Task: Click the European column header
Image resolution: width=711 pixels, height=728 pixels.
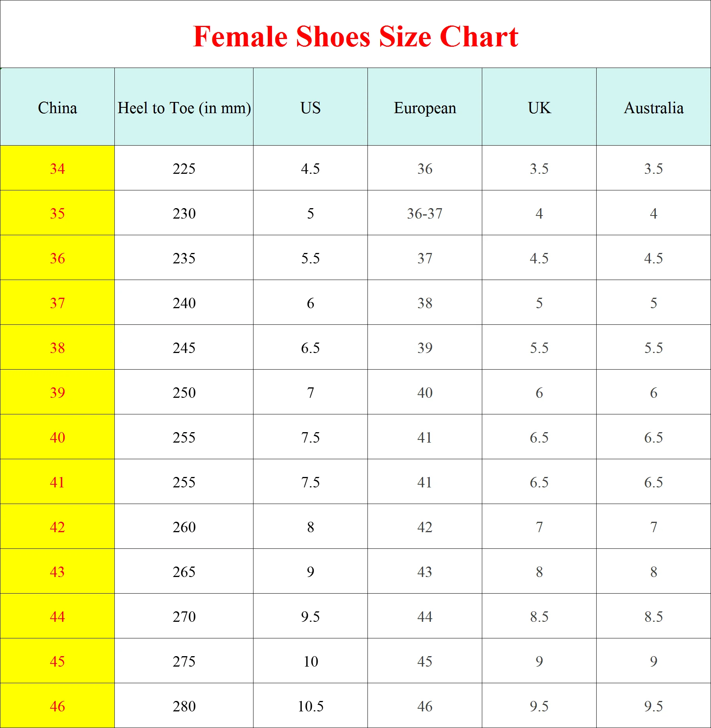Action: (x=425, y=108)
